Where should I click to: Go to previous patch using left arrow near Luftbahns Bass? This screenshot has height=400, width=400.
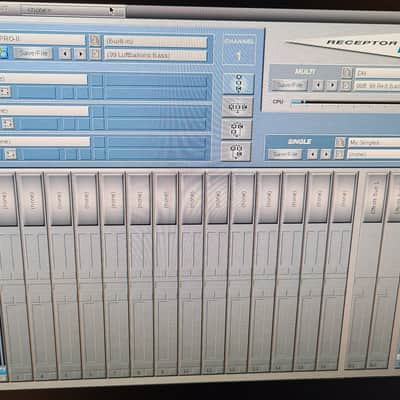(x=65, y=53)
